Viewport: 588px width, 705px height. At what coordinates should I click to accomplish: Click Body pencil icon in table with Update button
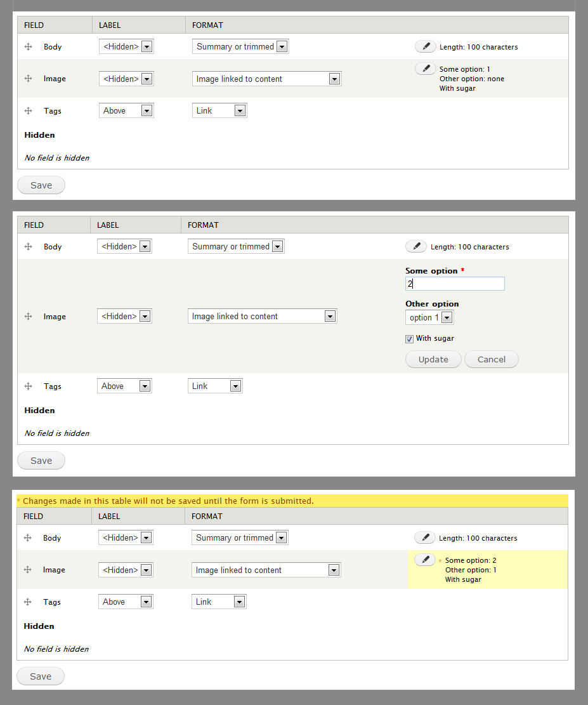(416, 246)
